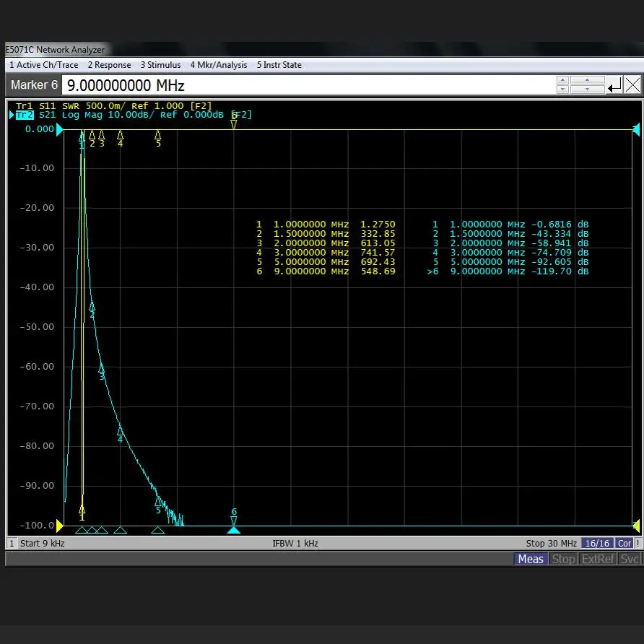Image resolution: width=644 pixels, height=644 pixels.
Task: Open the Mkr/Analysis menu
Action: (x=219, y=65)
